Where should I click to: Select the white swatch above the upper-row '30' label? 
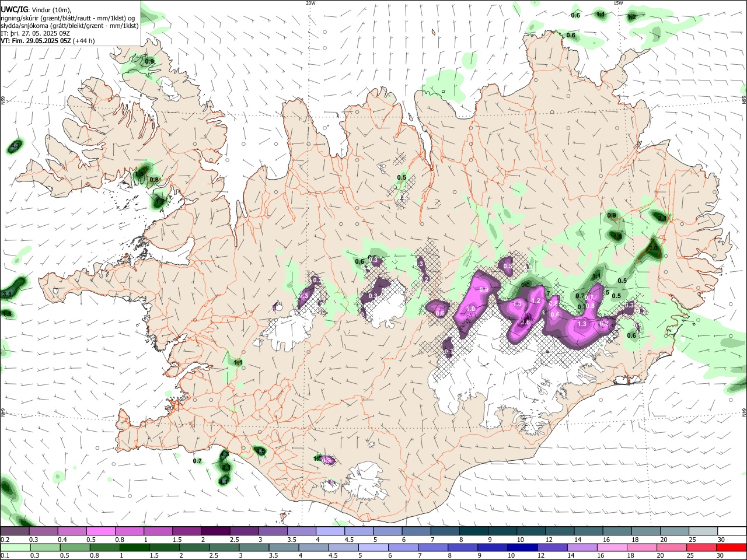pos(731,531)
